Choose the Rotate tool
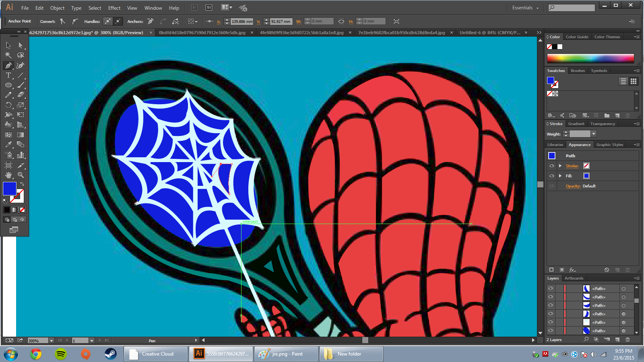This screenshot has height=362, width=644. [x=8, y=105]
